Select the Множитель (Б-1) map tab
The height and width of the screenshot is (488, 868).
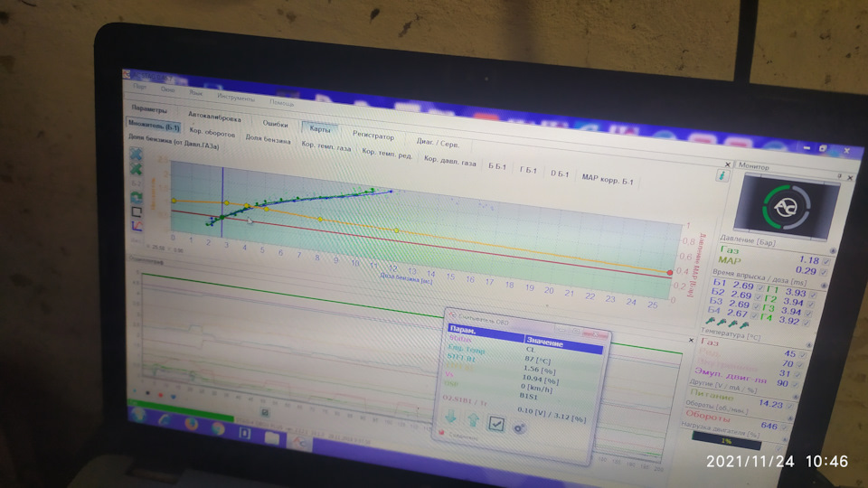154,126
